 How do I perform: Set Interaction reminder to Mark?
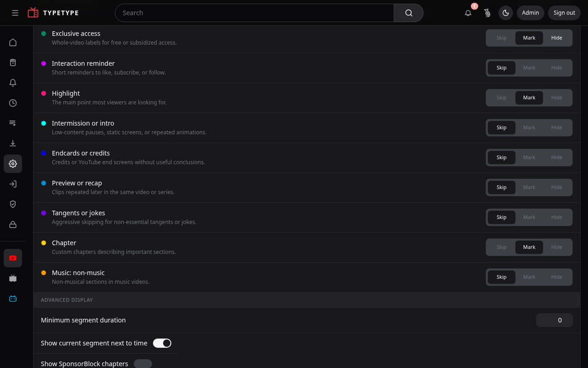coord(529,68)
